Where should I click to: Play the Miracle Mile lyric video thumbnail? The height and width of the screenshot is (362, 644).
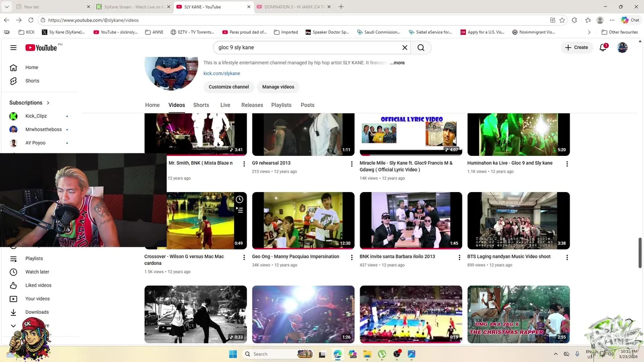click(411, 134)
